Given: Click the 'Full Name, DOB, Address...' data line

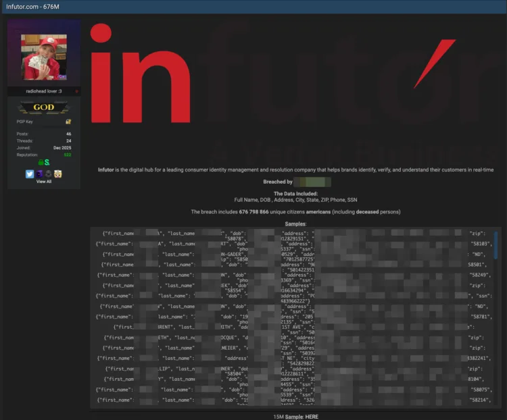Looking at the screenshot, I should pos(295,200).
